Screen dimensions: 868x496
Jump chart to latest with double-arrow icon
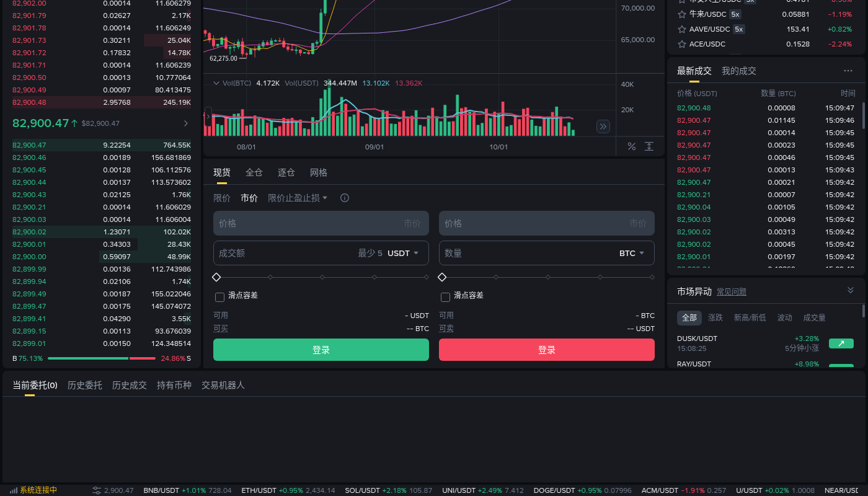coord(603,126)
